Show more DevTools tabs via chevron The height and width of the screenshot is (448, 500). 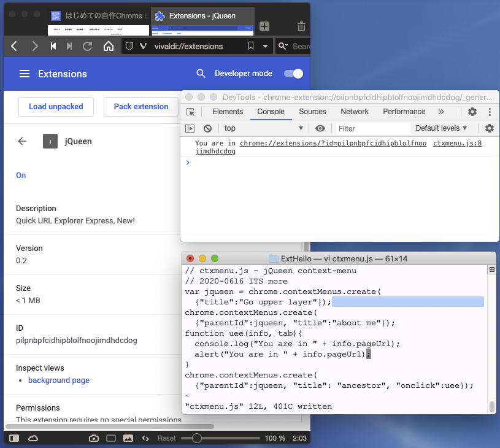click(x=441, y=112)
